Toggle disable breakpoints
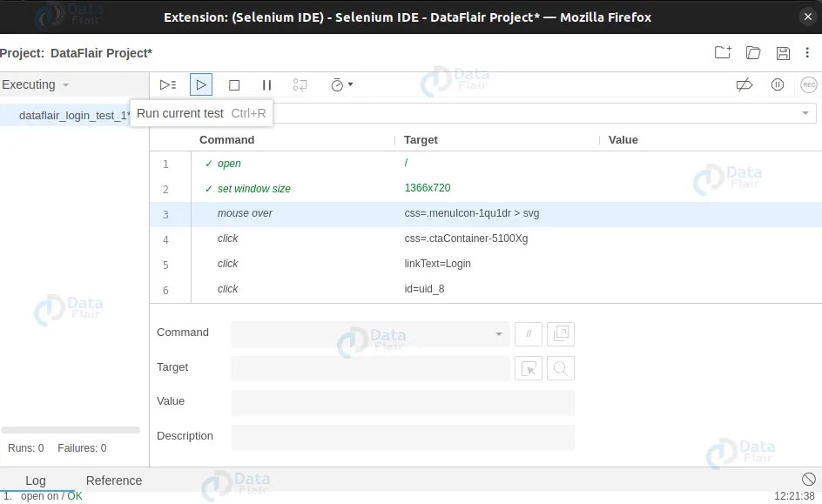The image size is (822, 504). point(744,84)
